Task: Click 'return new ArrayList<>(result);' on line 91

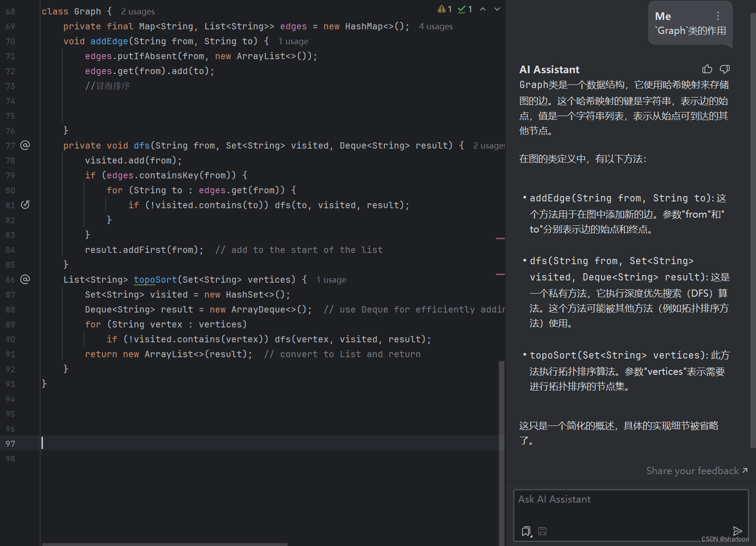Action: [169, 354]
